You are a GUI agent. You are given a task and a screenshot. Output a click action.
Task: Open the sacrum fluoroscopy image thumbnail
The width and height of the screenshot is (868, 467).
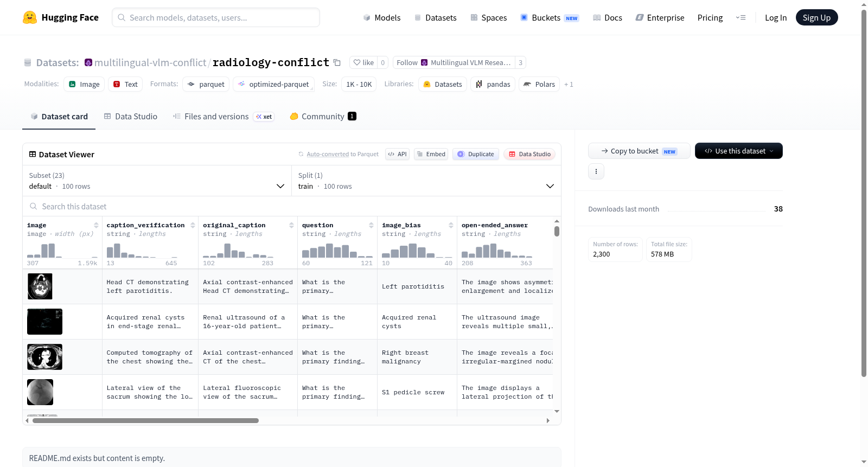(40, 392)
